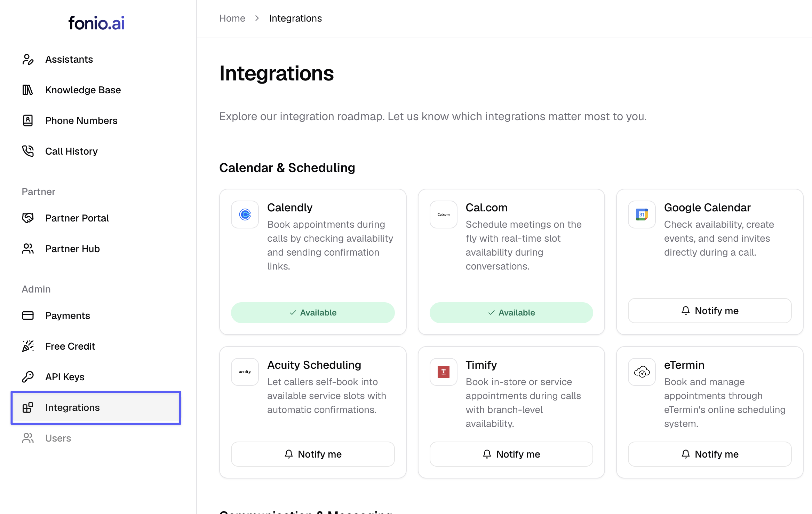Viewport: 812px width, 514px height.
Task: Click the Call History phone icon
Action: (28, 151)
